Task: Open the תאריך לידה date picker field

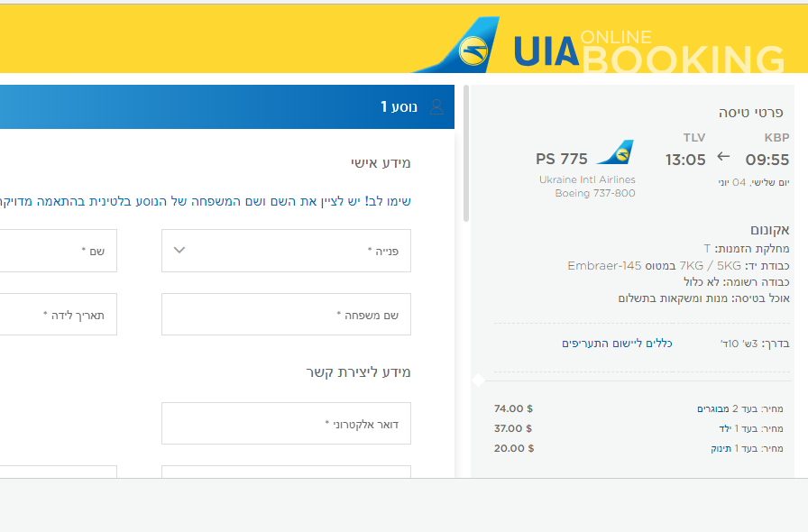Action: click(59, 314)
